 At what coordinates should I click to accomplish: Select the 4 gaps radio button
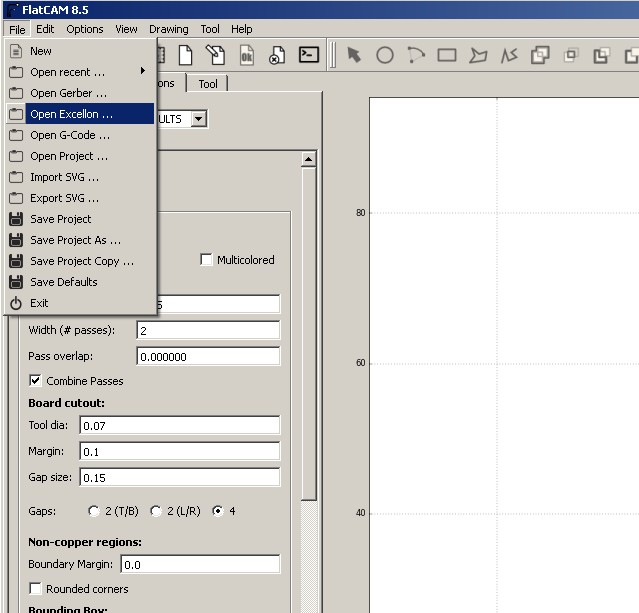pyautogui.click(x=218, y=511)
